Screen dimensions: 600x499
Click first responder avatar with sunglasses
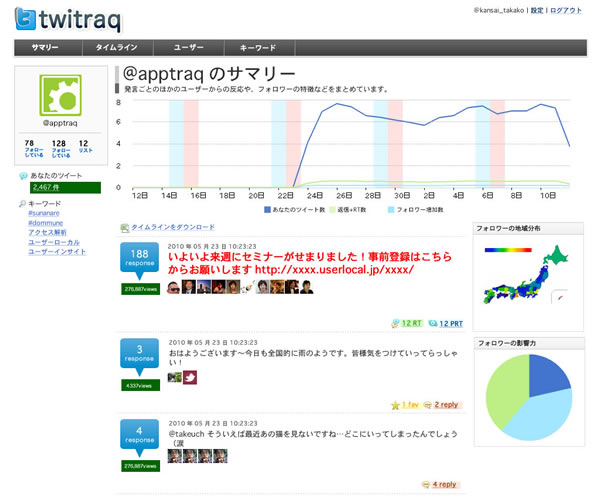tap(174, 287)
